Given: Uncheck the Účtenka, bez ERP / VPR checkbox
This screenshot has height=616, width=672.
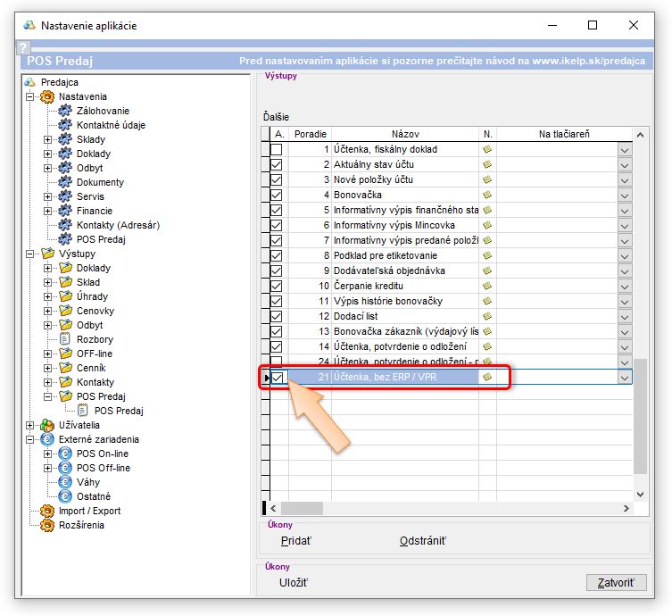Looking at the screenshot, I should coord(277,378).
